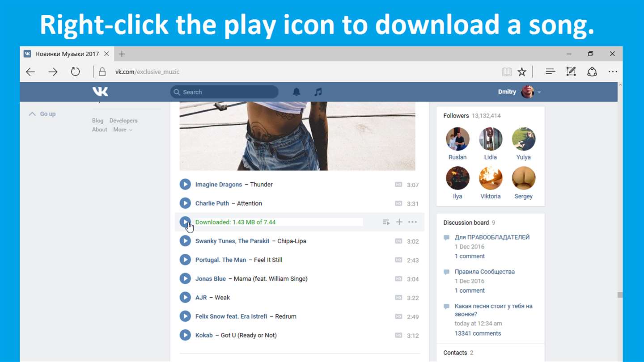Open Discussion board section
Screen dimensions: 644x362
click(x=469, y=223)
